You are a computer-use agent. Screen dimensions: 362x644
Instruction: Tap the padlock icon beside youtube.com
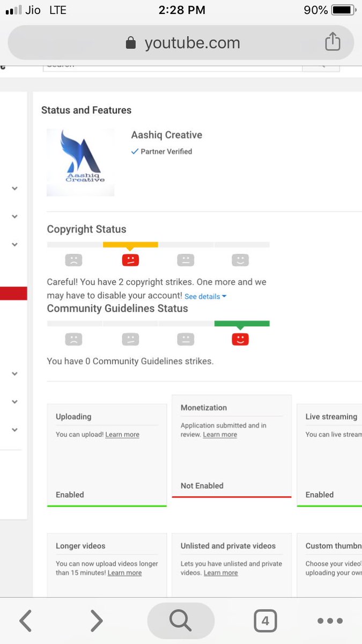click(130, 43)
